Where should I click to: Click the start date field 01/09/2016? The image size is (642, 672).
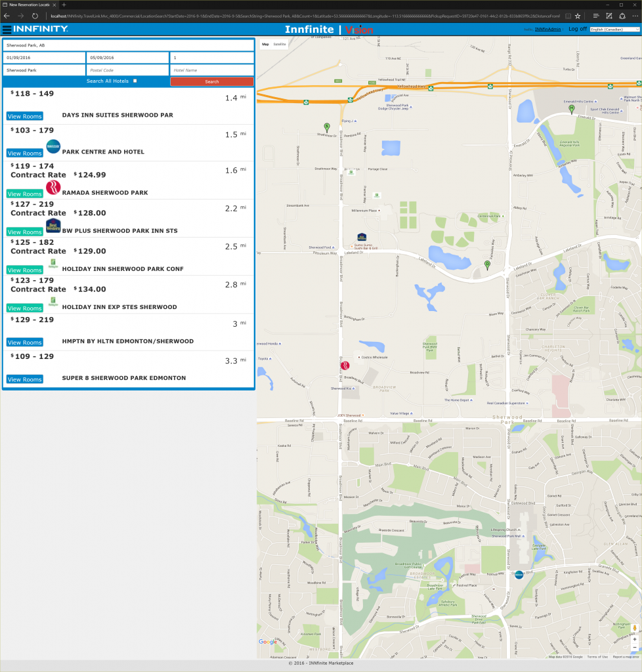point(45,58)
